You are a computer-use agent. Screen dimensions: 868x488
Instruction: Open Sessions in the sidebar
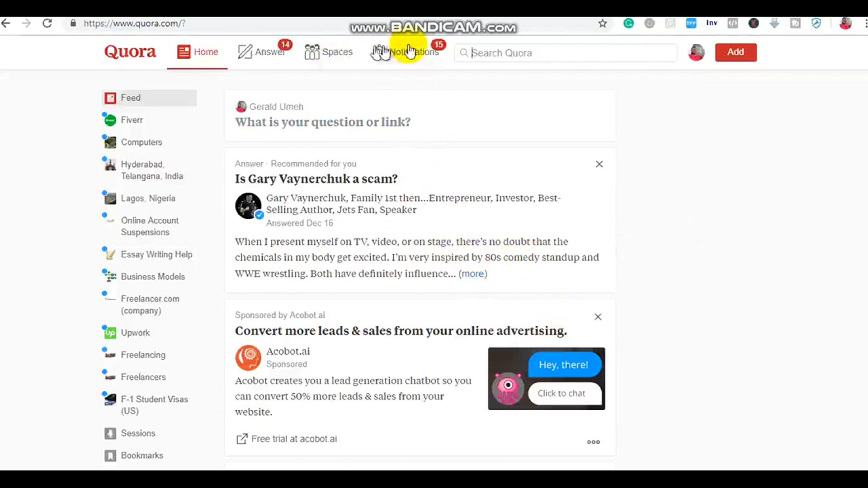click(x=138, y=433)
